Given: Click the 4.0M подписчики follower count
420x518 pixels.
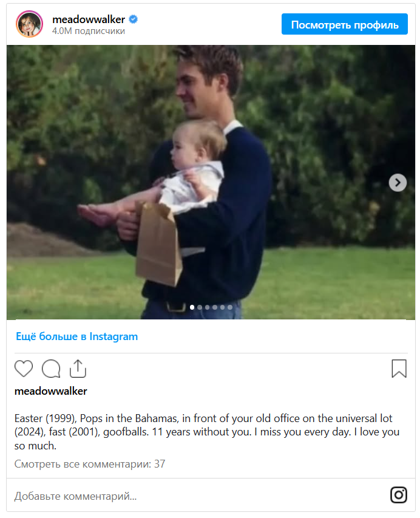Looking at the screenshot, I should pos(89,31).
